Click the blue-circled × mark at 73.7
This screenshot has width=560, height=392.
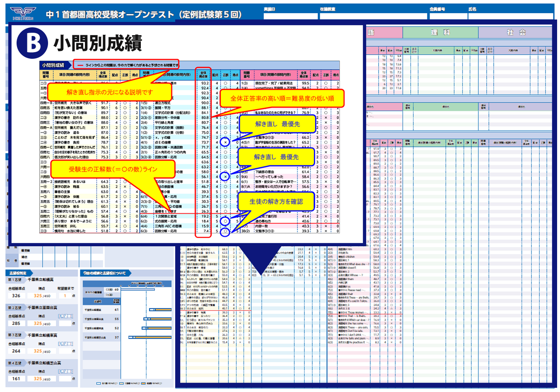pos(225,142)
